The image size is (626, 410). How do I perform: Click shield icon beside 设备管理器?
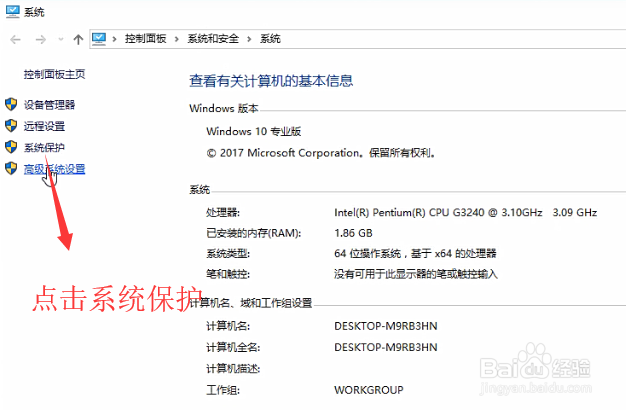coord(11,105)
